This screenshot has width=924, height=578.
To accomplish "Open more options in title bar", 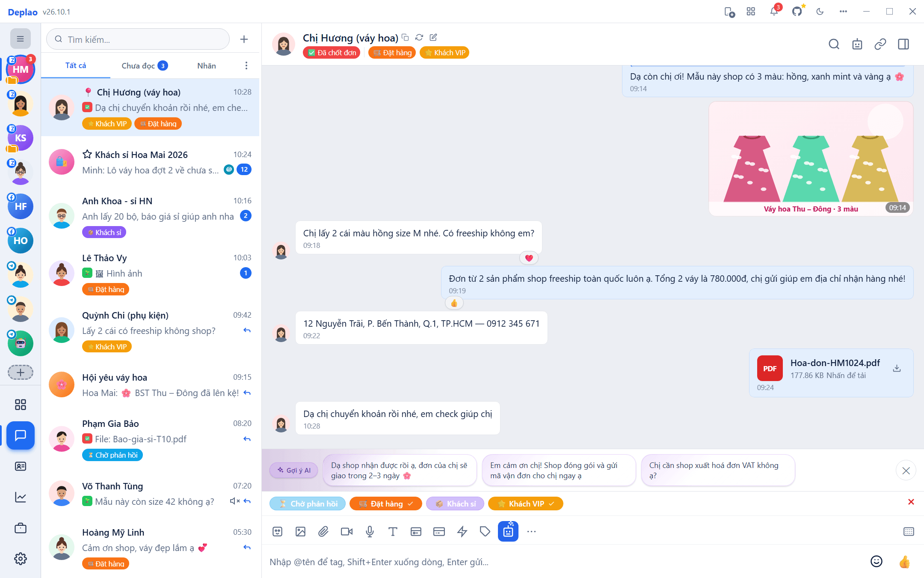I will click(843, 12).
